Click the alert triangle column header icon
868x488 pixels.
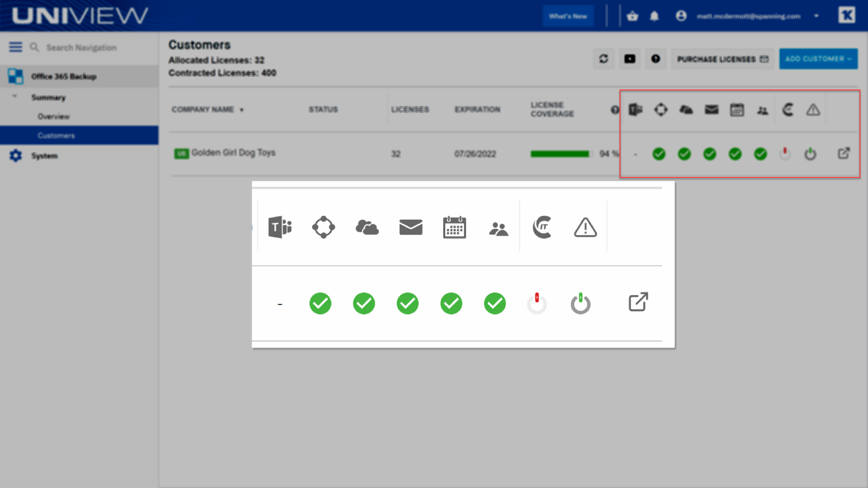click(x=813, y=110)
